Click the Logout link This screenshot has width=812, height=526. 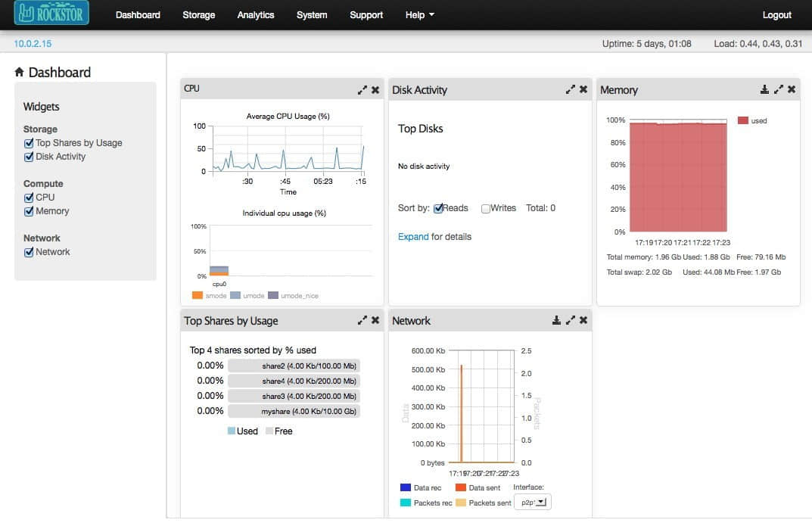[x=776, y=15]
